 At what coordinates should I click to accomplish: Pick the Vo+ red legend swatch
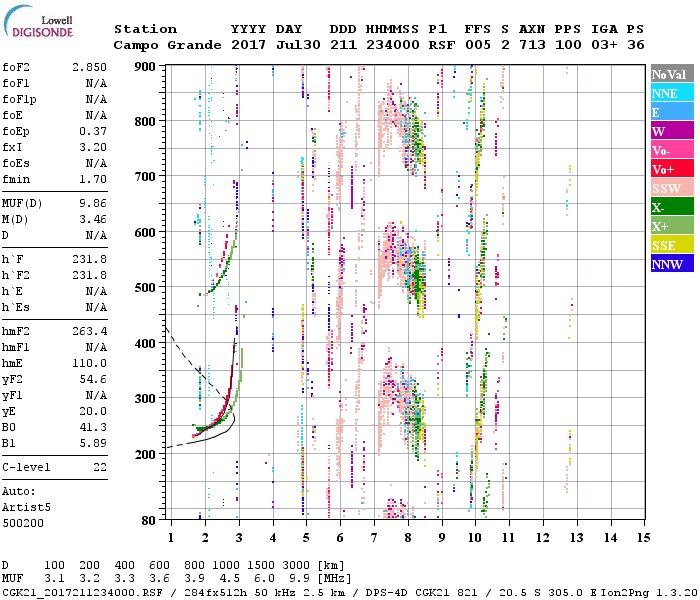coord(667,169)
